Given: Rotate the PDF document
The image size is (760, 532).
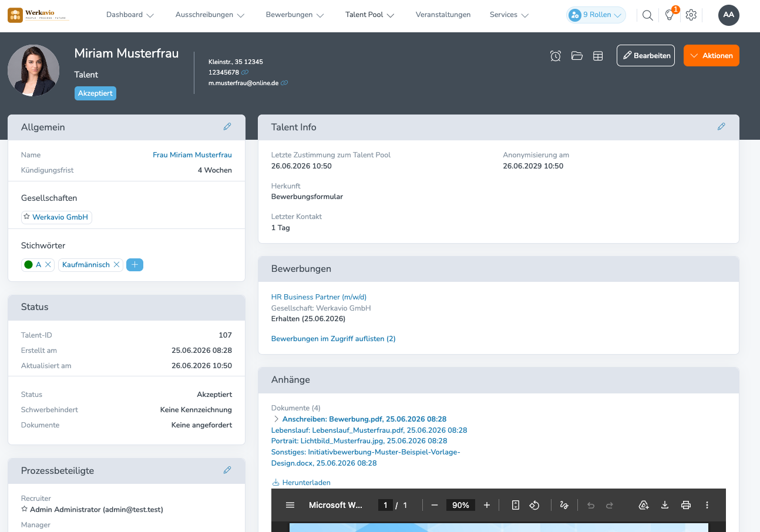Looking at the screenshot, I should 534,505.
